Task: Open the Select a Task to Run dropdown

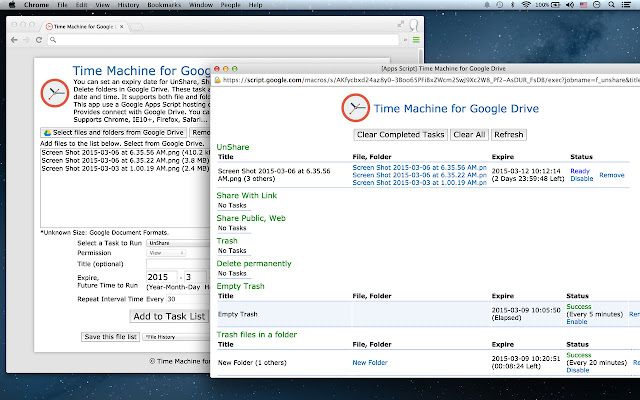Action: tap(178, 243)
